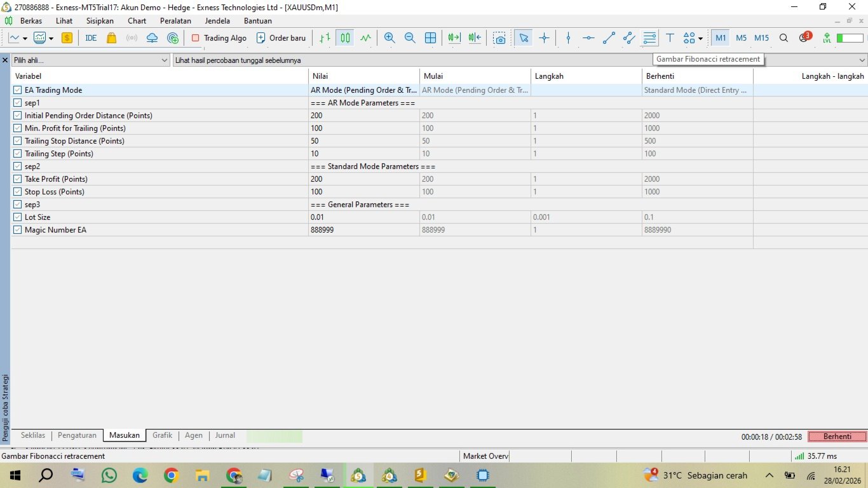Disable the Trailing Step (Points) checkbox
Screen dimensions: 868x488
tap(18, 154)
